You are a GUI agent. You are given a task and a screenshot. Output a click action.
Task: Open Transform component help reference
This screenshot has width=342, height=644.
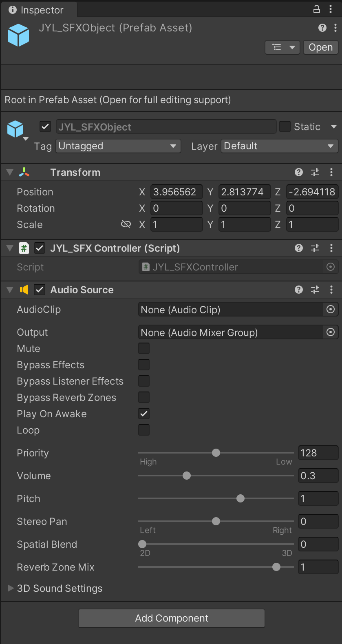click(x=299, y=172)
